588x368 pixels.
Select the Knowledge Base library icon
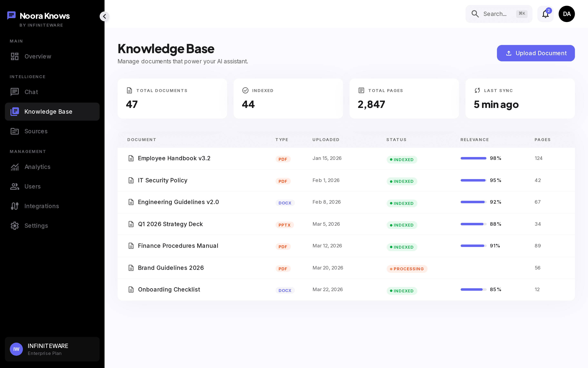point(14,111)
